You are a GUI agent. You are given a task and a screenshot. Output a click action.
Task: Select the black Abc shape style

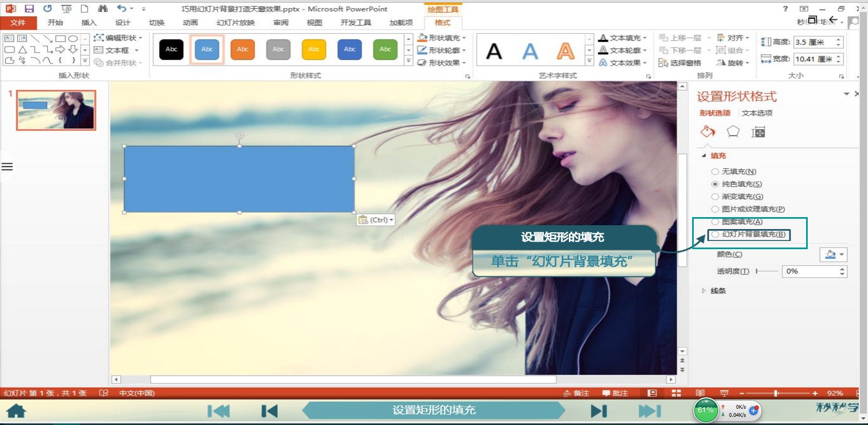pyautogui.click(x=171, y=49)
